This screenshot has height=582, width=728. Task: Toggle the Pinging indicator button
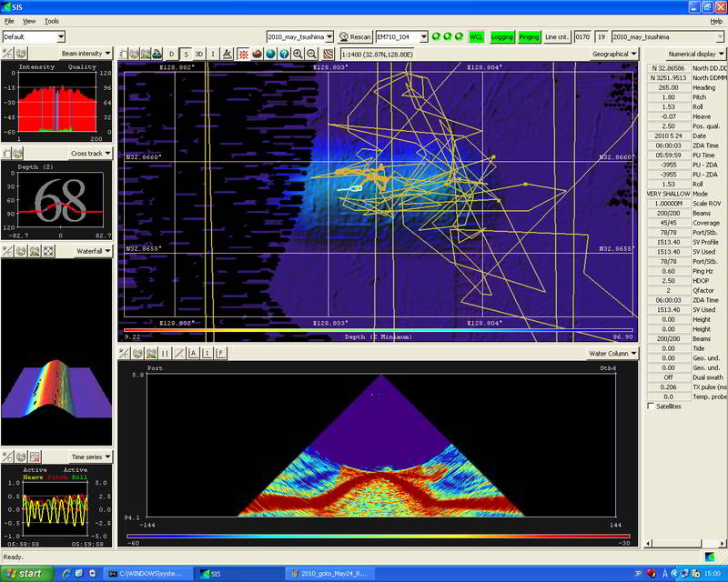click(529, 36)
